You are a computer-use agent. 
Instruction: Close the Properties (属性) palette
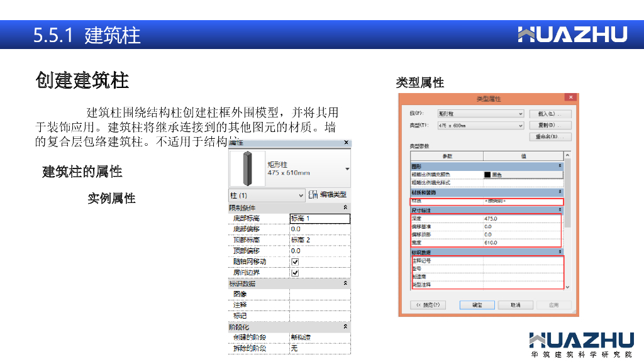[346, 143]
